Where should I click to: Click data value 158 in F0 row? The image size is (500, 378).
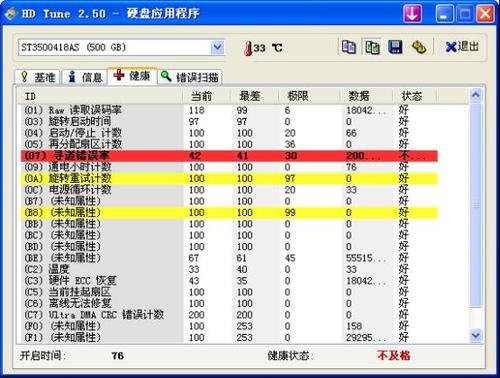pos(354,326)
